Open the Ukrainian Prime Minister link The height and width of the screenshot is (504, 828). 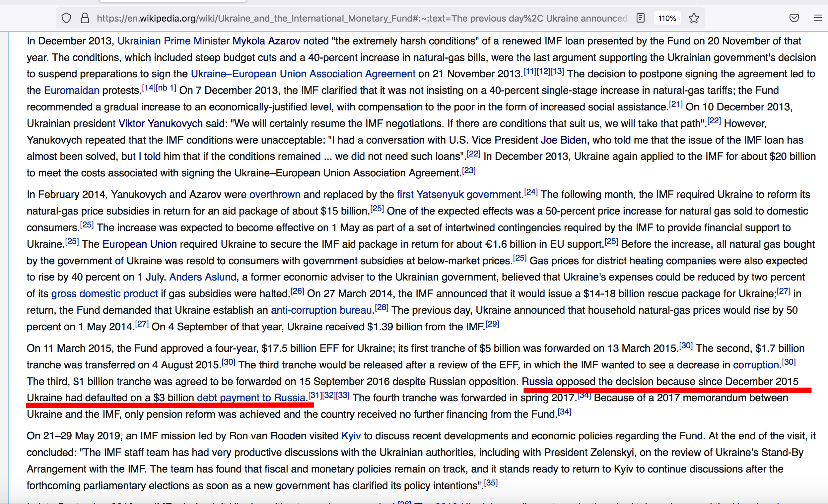(173, 41)
